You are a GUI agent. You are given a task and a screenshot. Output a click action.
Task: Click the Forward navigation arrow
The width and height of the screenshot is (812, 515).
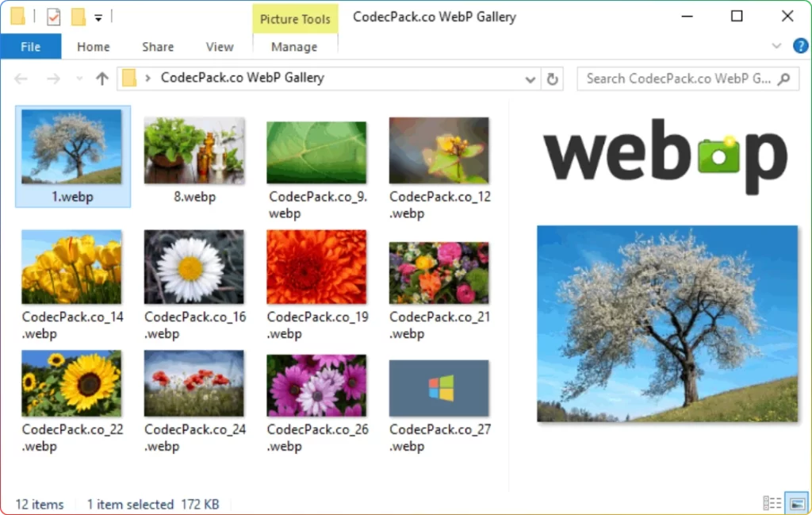53,79
